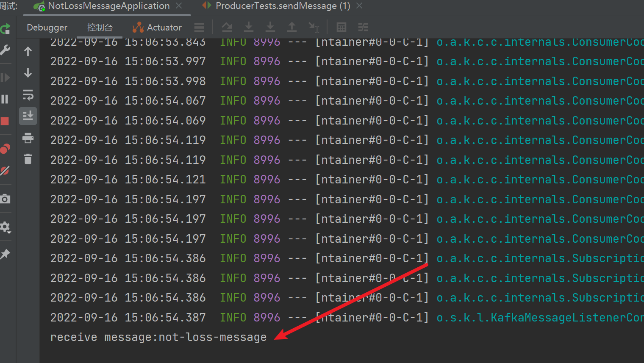Toggle soft-wrap in the console
This screenshot has height=363, width=644.
tap(28, 95)
